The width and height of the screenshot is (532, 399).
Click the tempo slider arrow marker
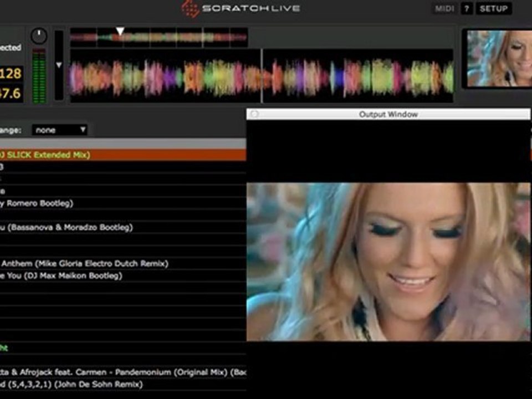click(59, 65)
